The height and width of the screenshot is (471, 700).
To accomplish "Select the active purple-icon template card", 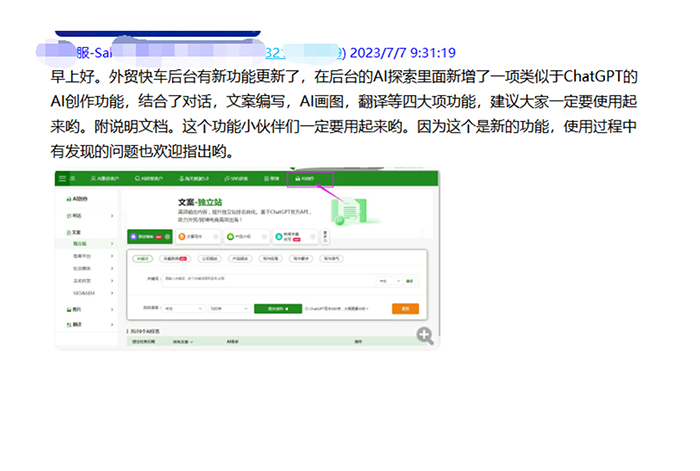I will point(150,237).
